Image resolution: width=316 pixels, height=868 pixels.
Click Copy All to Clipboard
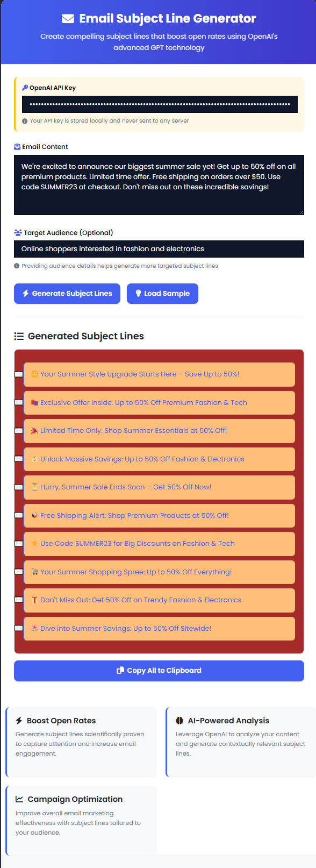click(x=159, y=671)
